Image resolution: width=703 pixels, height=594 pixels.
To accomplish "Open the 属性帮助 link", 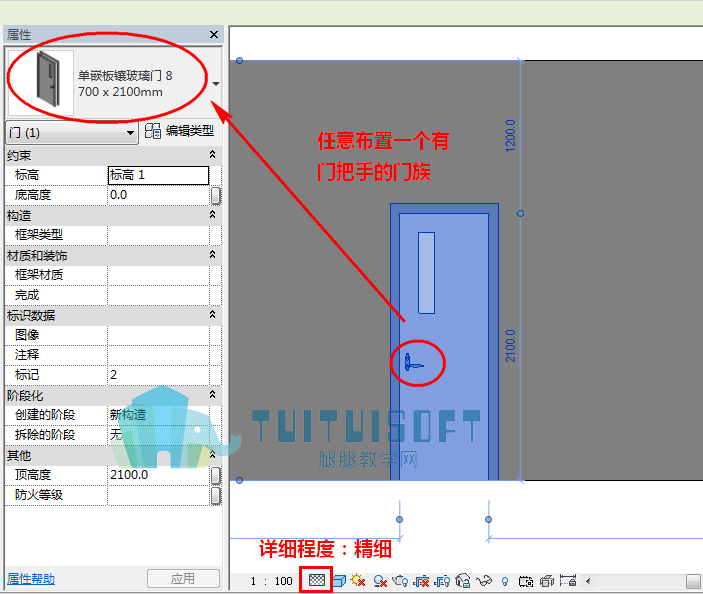I will pyautogui.click(x=31, y=579).
